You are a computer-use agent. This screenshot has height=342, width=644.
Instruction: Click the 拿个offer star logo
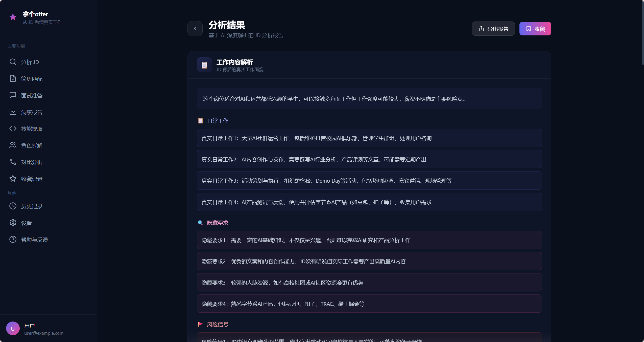(13, 17)
